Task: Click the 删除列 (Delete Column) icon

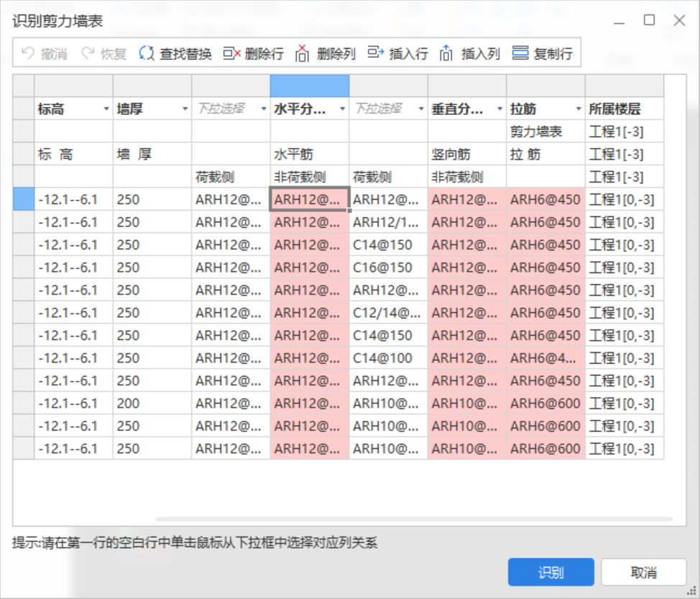Action: (x=301, y=53)
